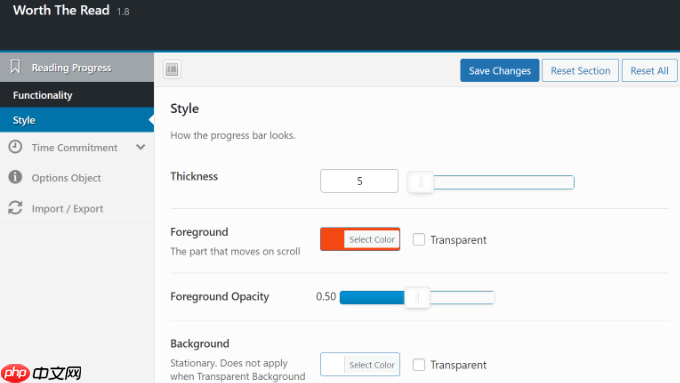Toggle the expand-all sections panel icon
This screenshot has width=680, height=383.
172,69
